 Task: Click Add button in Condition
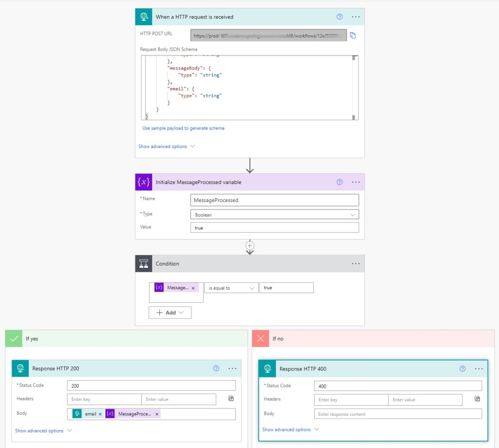[170, 313]
